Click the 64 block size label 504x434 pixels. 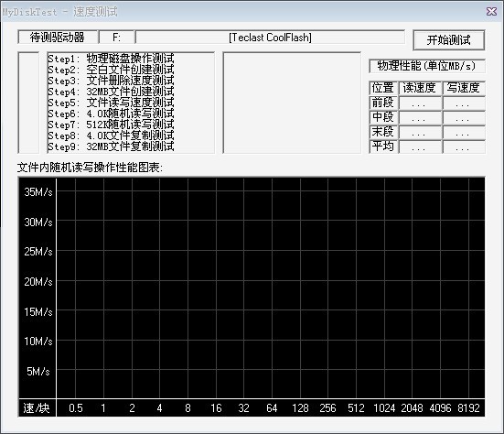coord(272,408)
